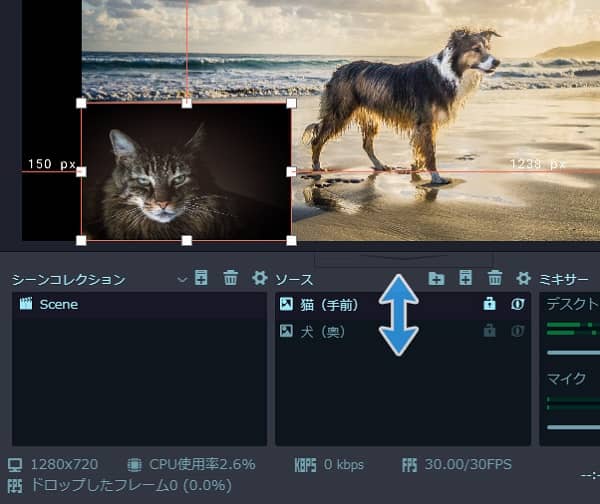Click the CPU chip icon in status bar
Image resolution: width=600 pixels, height=504 pixels.
click(x=134, y=465)
